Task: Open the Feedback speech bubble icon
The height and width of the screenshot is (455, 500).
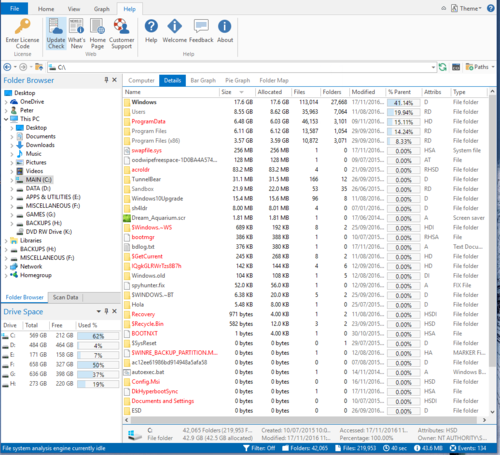Action: pos(201,26)
